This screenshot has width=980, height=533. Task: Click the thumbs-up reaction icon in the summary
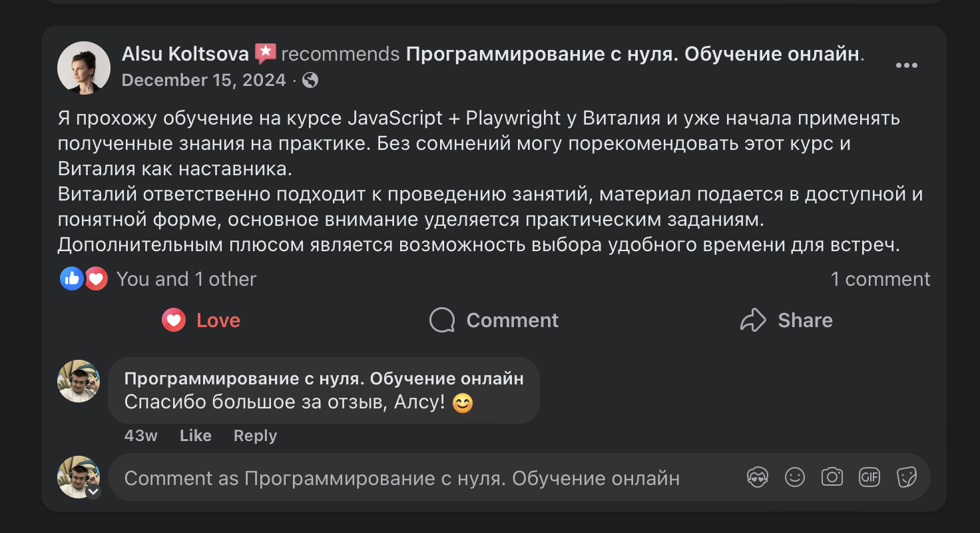click(x=72, y=278)
